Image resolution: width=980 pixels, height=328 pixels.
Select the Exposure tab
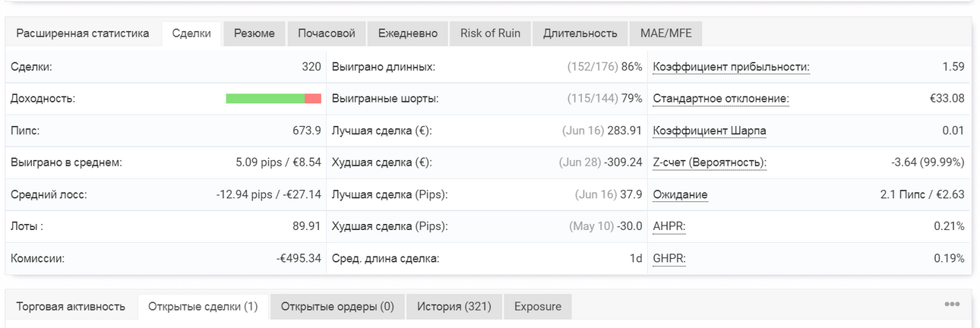click(538, 307)
